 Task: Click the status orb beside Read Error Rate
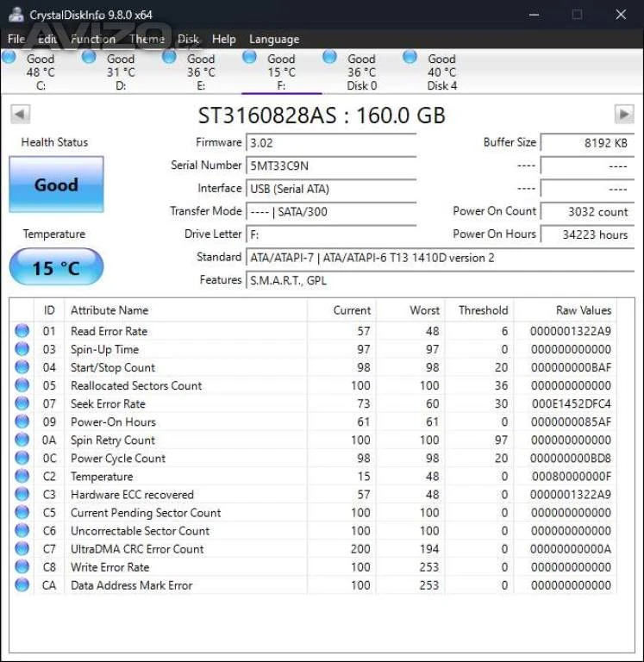pyautogui.click(x=22, y=331)
